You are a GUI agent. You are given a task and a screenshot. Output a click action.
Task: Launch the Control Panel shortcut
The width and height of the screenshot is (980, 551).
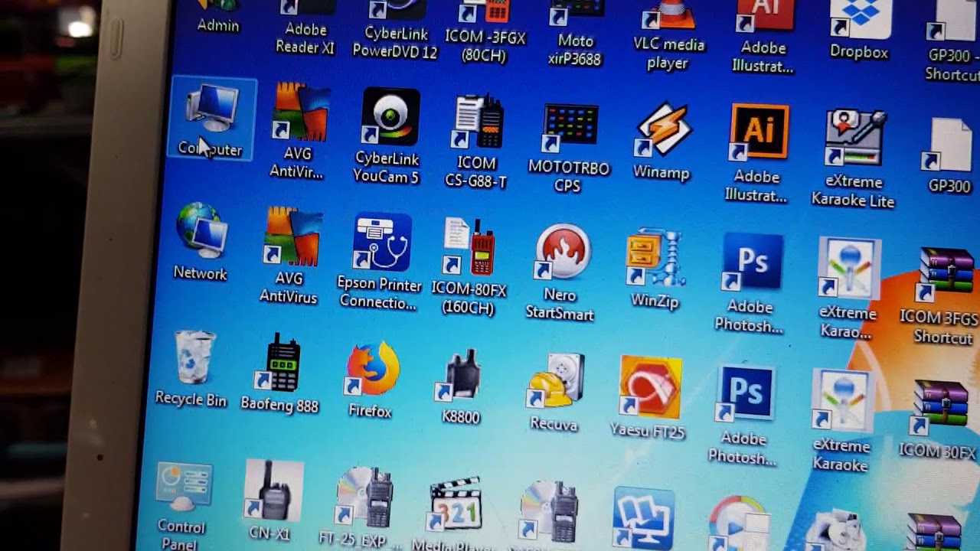click(182, 505)
